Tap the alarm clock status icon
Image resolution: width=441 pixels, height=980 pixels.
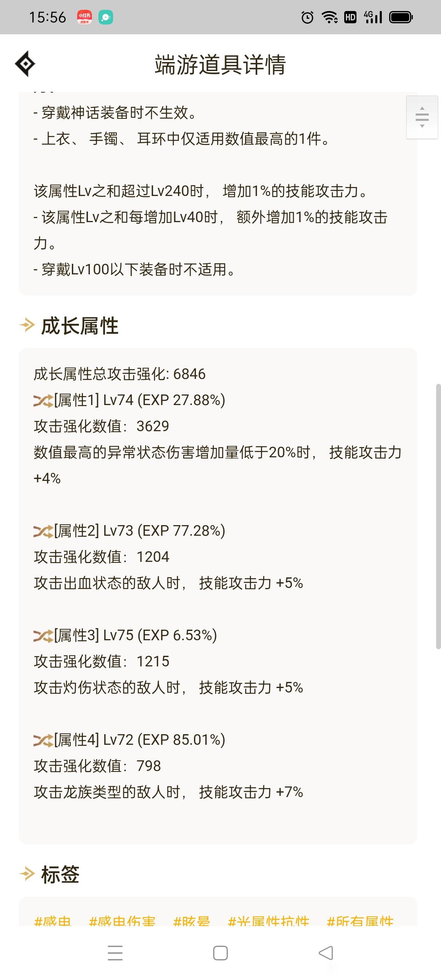(307, 17)
